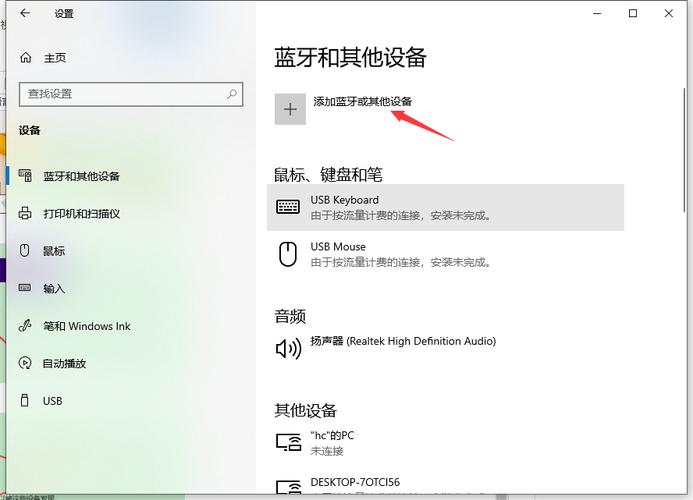Select the 蓝牙和其他设备 sidebar icon
This screenshot has width=693, height=500.
[25, 176]
